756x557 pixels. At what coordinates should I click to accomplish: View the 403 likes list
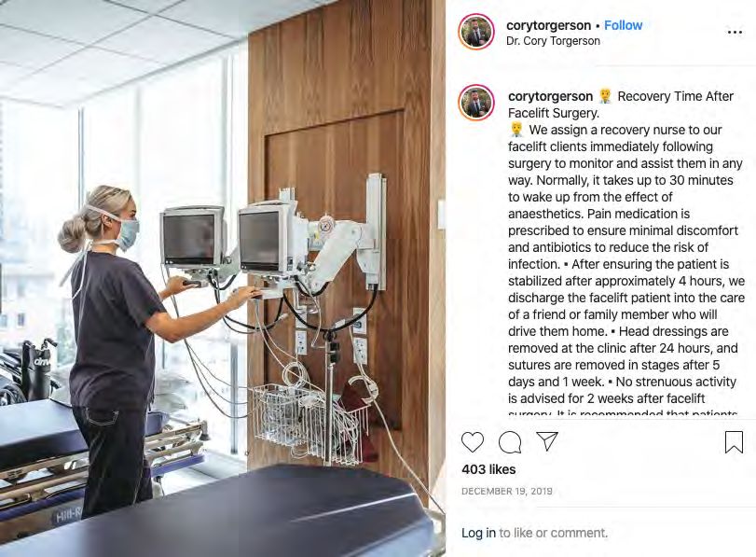click(x=488, y=469)
